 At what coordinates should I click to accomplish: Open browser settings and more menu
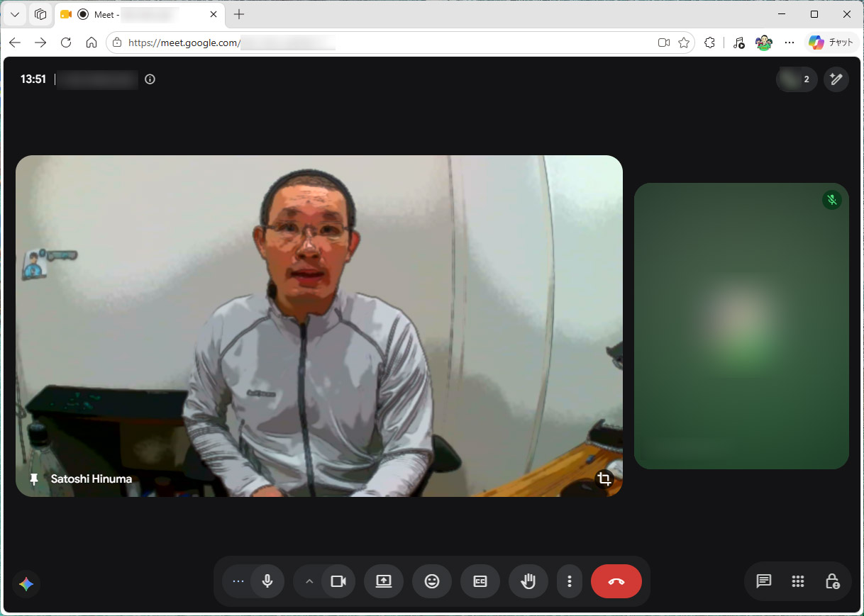click(x=790, y=43)
